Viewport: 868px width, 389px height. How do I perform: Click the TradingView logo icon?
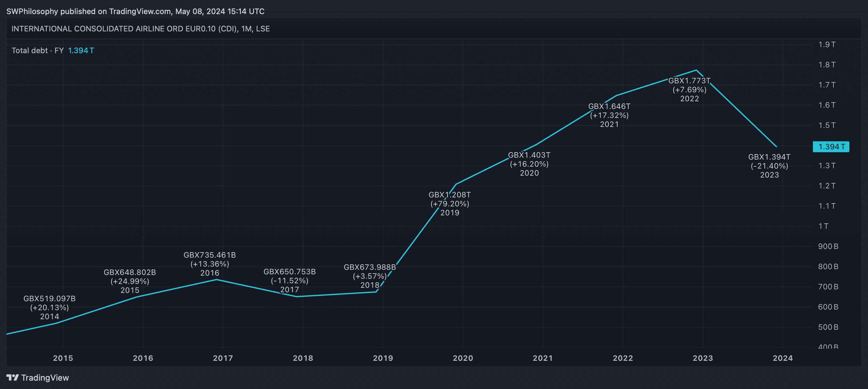[x=12, y=377]
